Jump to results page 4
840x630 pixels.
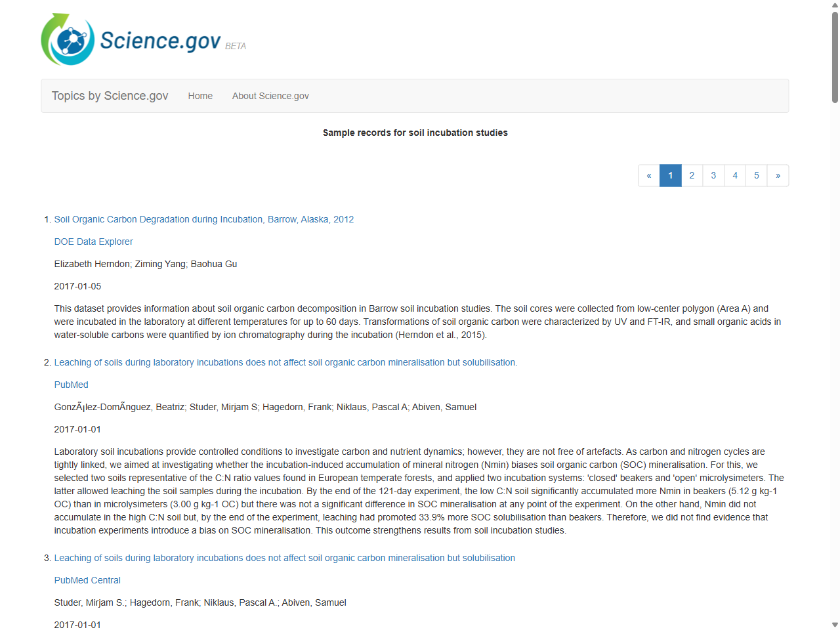[x=735, y=175]
